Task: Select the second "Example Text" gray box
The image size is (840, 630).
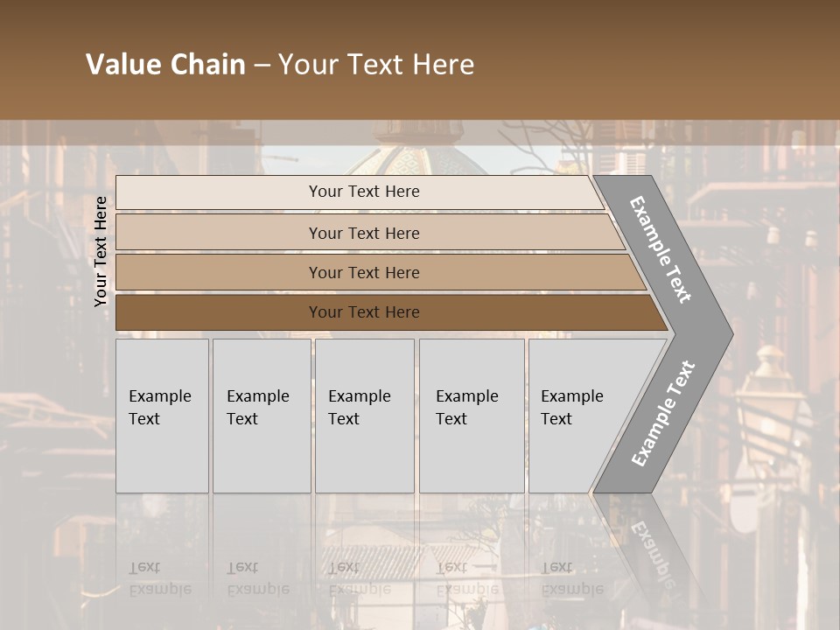Action: [261, 416]
